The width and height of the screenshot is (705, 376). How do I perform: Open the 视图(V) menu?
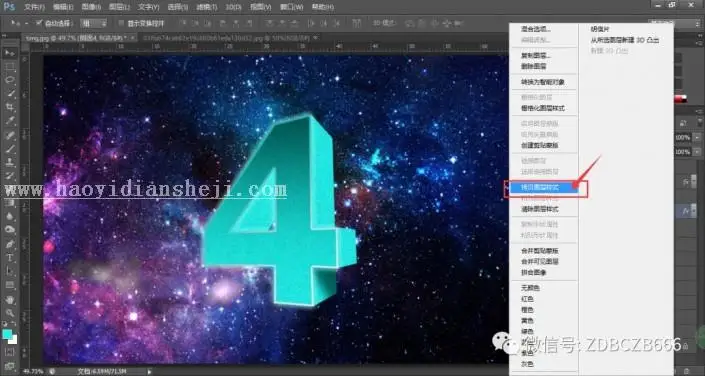click(x=260, y=7)
